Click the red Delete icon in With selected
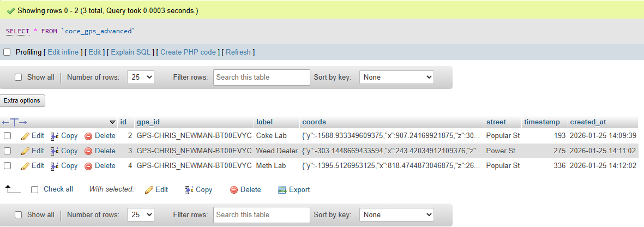Image resolution: width=644 pixels, height=227 pixels. [234, 190]
